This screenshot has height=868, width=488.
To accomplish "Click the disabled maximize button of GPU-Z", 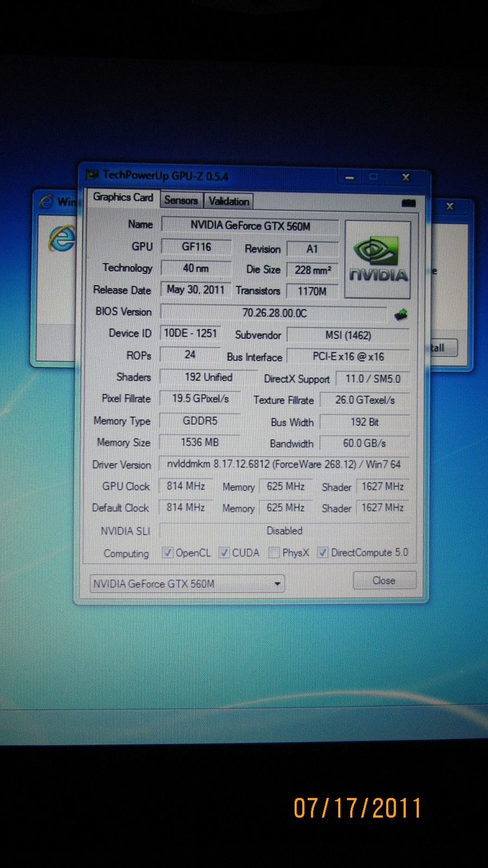I will tap(373, 177).
